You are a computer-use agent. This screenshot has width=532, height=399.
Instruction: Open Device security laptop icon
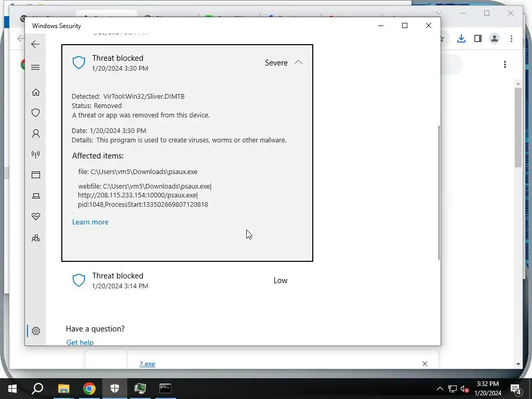pyautogui.click(x=36, y=196)
